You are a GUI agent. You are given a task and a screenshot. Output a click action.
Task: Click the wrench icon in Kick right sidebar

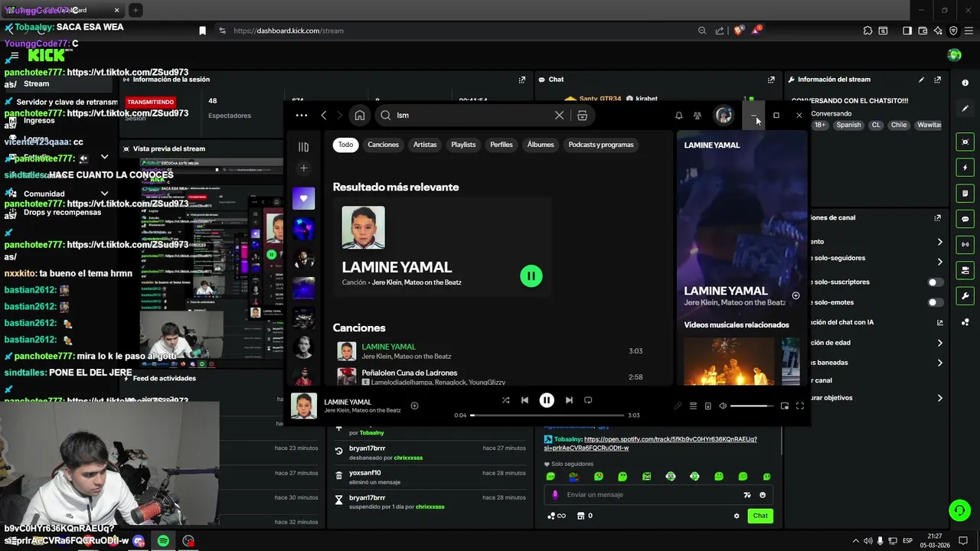(x=965, y=296)
